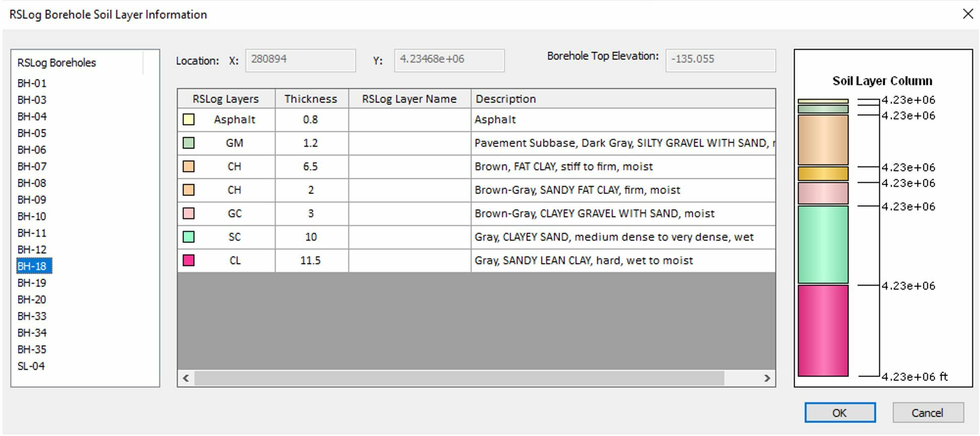Click the right arrow of horizontal scrollbar
This screenshot has width=980, height=436.
pyautogui.click(x=767, y=378)
